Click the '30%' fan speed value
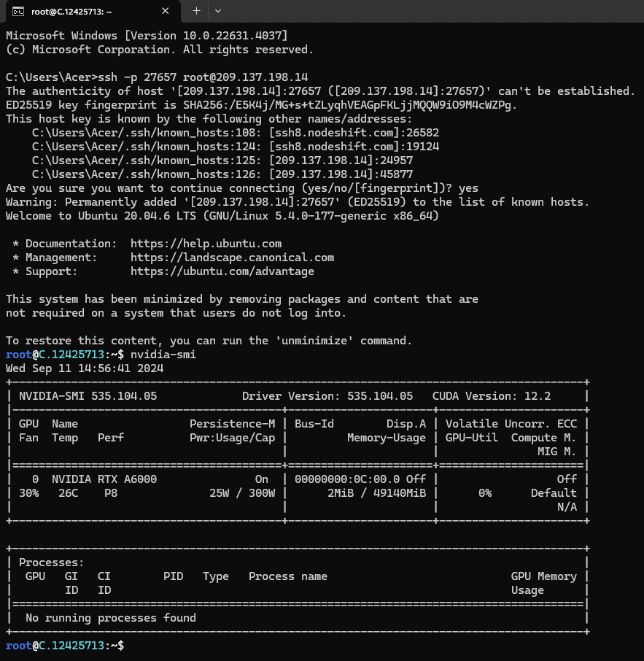The height and width of the screenshot is (661, 644). pyautogui.click(x=28, y=493)
